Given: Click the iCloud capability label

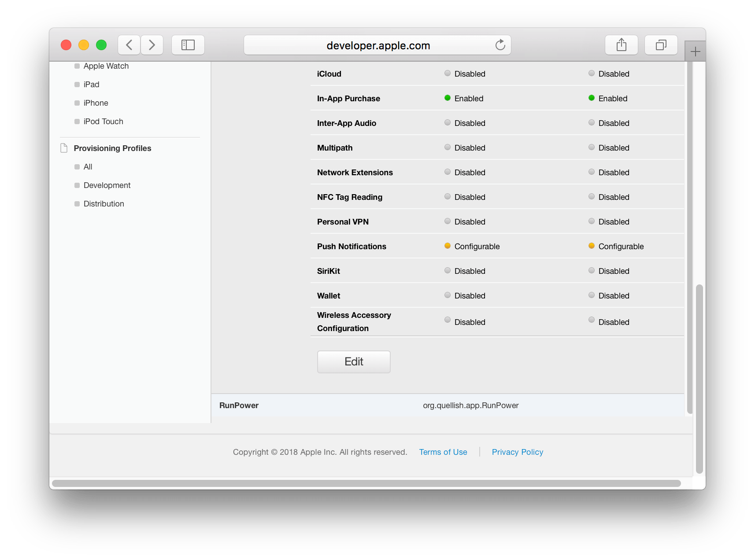Looking at the screenshot, I should tap(329, 74).
